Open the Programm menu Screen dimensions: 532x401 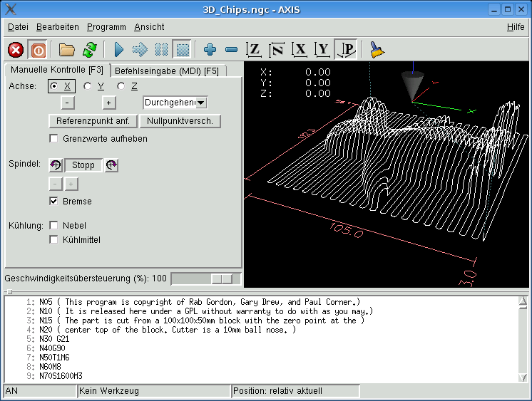106,27
